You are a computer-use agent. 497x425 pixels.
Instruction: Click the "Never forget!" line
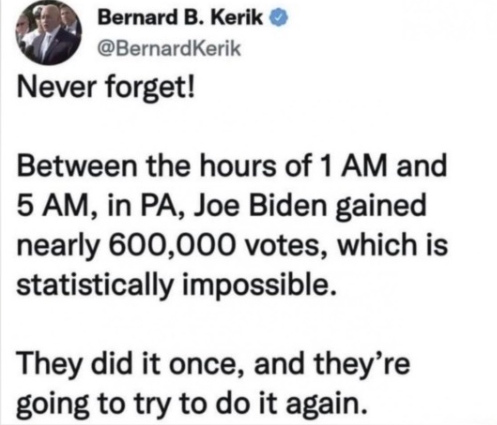(105, 88)
